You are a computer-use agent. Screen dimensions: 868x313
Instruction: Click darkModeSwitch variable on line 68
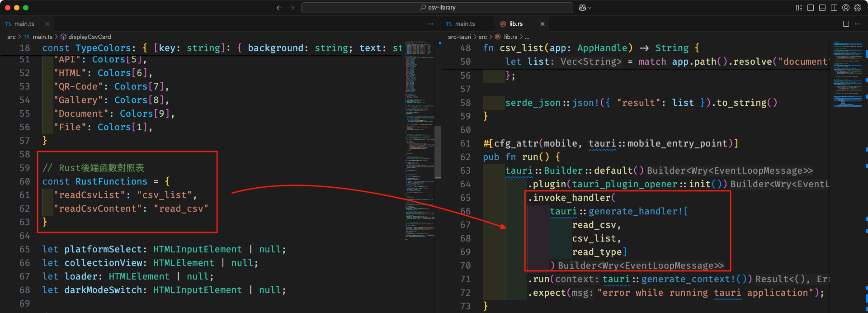(x=103, y=290)
